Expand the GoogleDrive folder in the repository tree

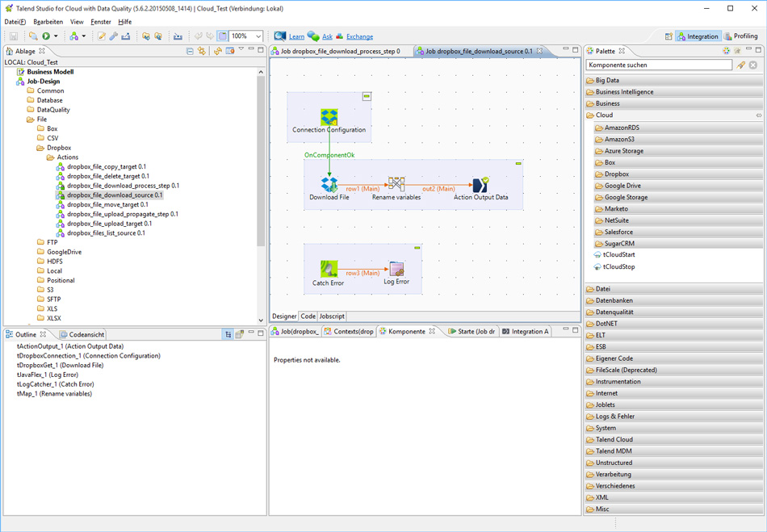59,253
